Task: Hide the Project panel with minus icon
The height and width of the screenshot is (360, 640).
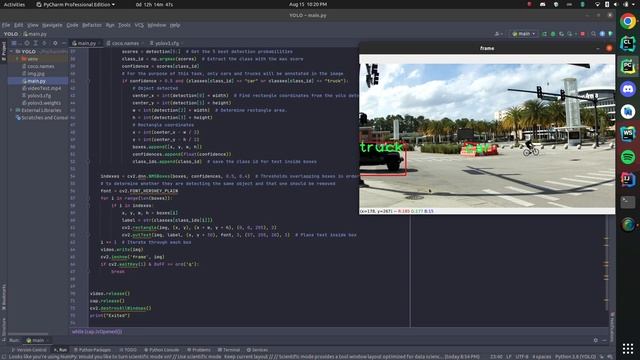Action: [64, 43]
